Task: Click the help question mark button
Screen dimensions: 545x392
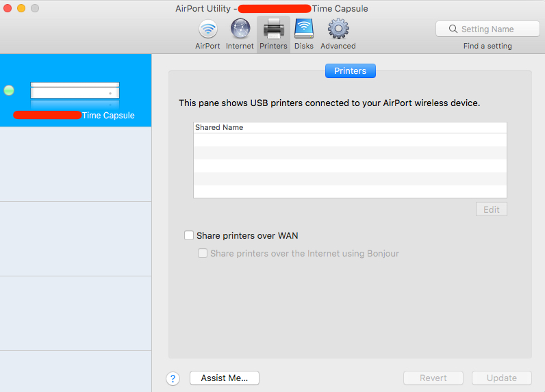Action: point(173,378)
